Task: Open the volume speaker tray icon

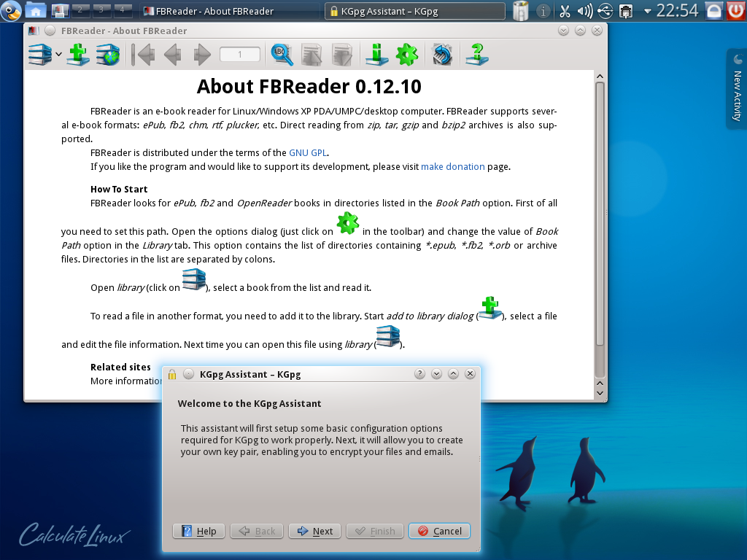Action: click(x=584, y=11)
